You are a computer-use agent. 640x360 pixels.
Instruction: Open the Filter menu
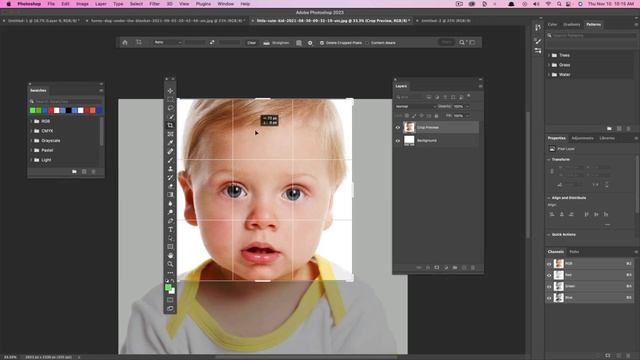click(154, 4)
